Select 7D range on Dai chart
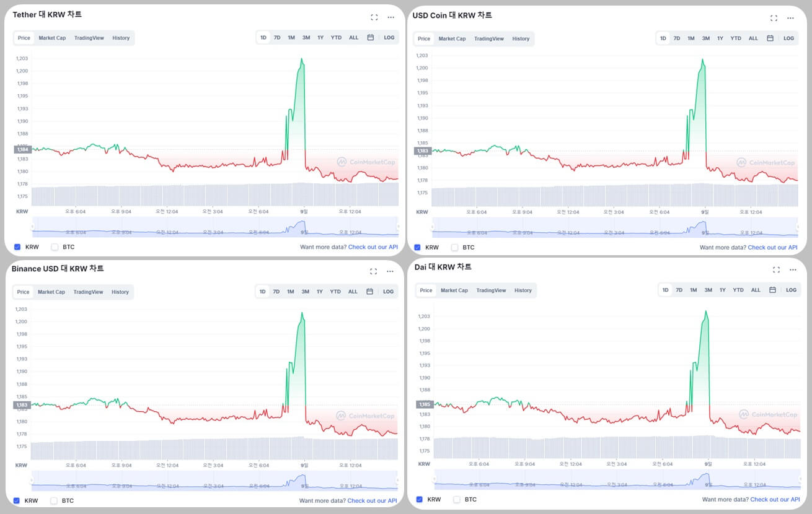 click(x=679, y=290)
